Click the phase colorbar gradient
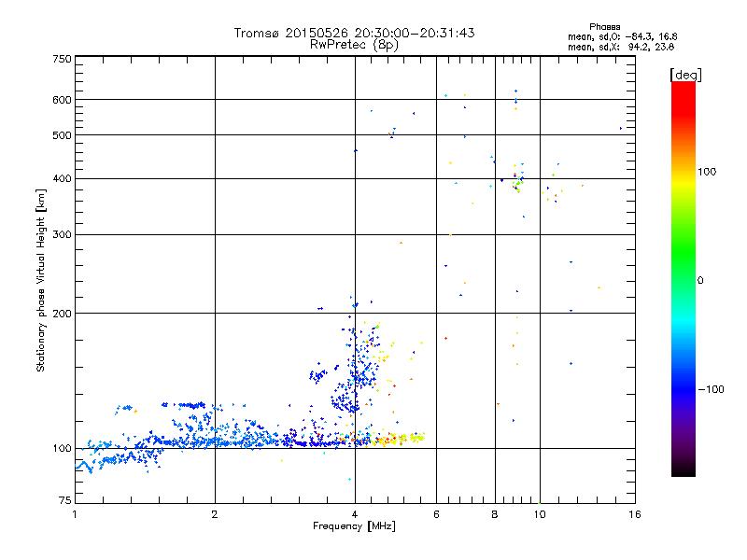This screenshot has width=747, height=560. 684,279
